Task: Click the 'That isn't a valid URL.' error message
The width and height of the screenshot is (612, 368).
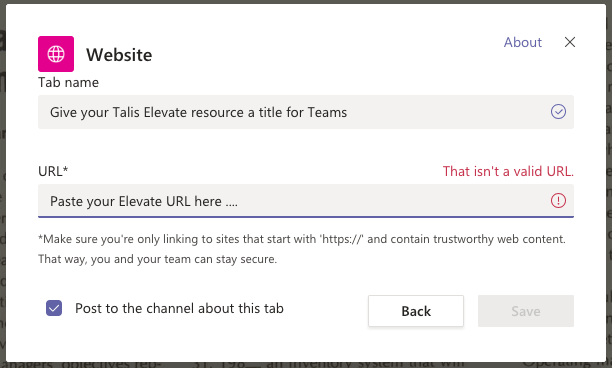Action: pos(508,171)
